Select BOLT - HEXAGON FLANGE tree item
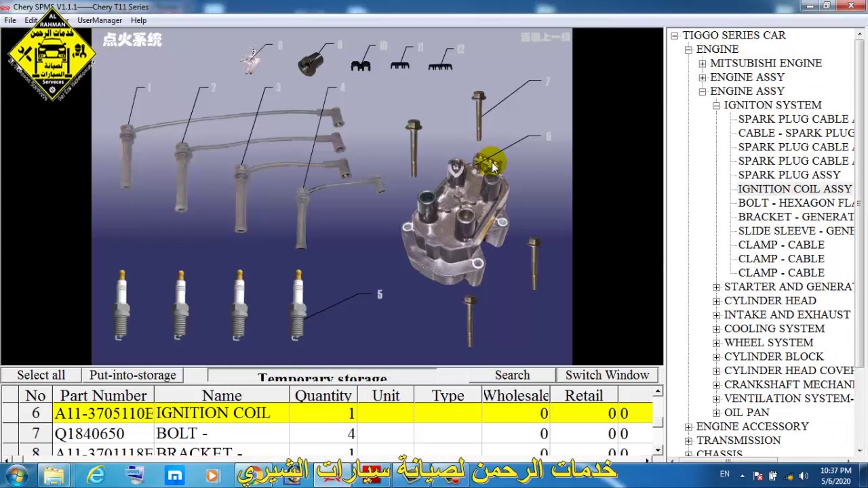 [x=796, y=203]
